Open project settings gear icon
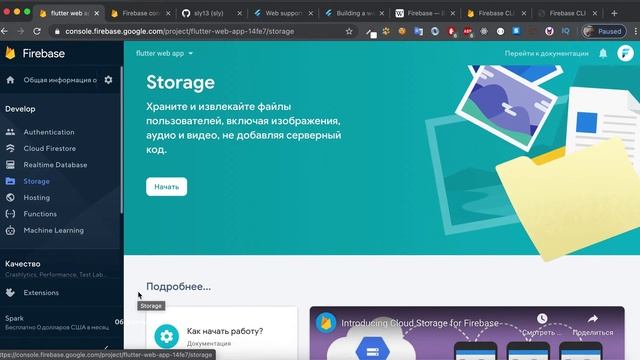Viewport: 640px width, 360px height. pos(108,80)
